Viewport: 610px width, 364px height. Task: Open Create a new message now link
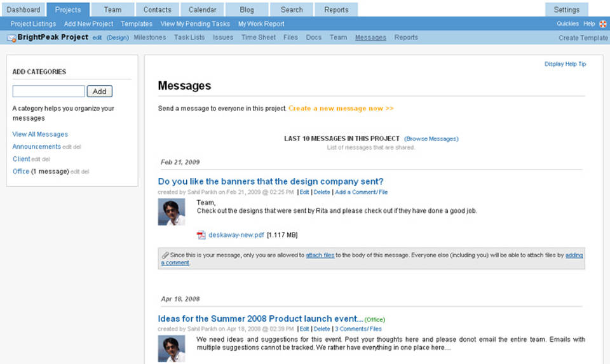[341, 109]
